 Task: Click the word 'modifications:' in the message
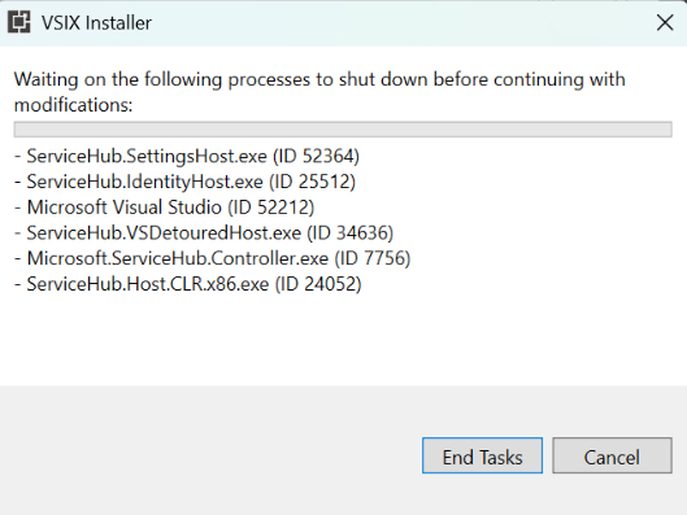click(x=73, y=105)
